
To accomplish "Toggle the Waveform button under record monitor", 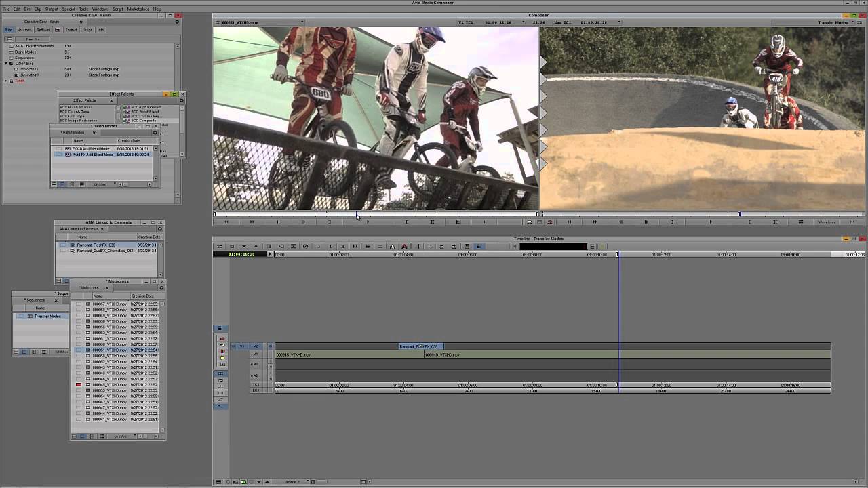I will pos(827,222).
